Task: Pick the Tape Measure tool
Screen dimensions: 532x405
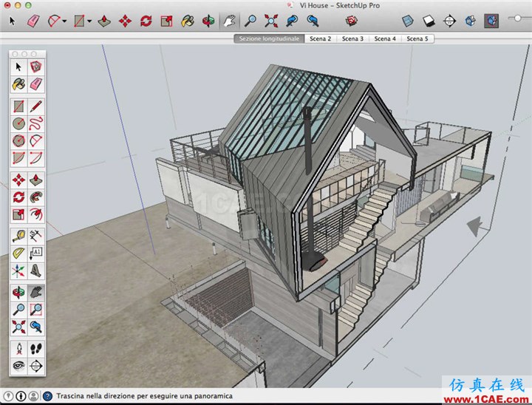Action: click(18, 236)
